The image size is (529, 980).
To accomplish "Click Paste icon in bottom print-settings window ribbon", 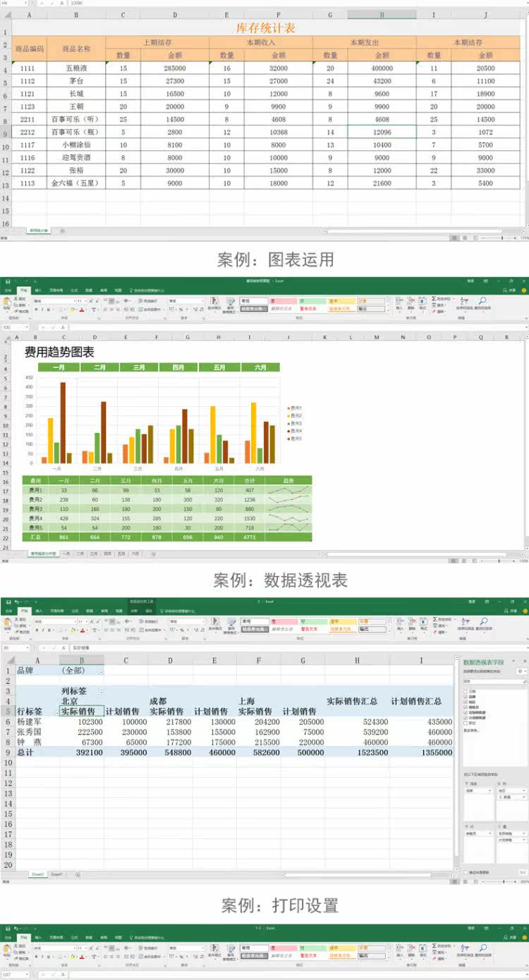I will click(x=6, y=948).
